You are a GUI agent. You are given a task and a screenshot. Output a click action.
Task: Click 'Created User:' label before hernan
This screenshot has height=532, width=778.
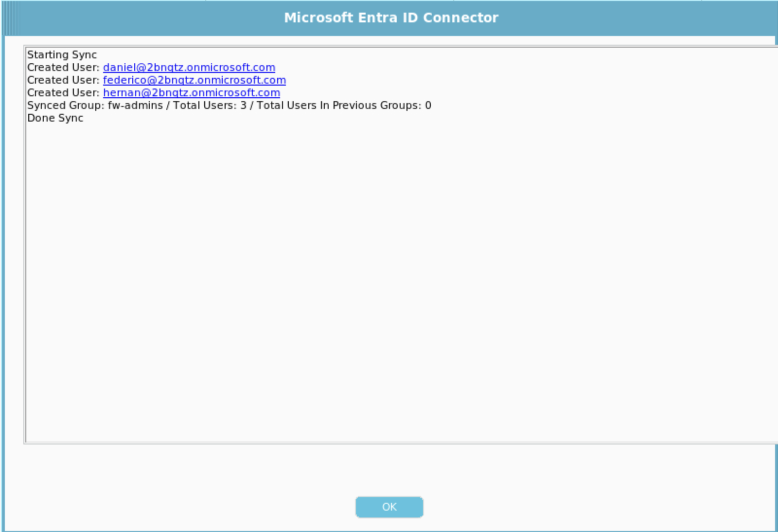[x=63, y=93]
